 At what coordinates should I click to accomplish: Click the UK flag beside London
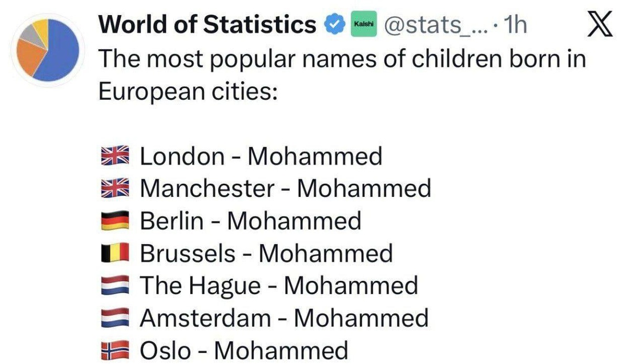pyautogui.click(x=114, y=156)
